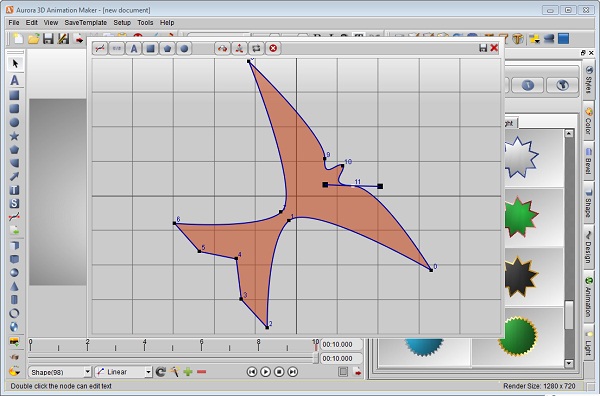Click the curve draw tool in shape editor

(x=100, y=49)
